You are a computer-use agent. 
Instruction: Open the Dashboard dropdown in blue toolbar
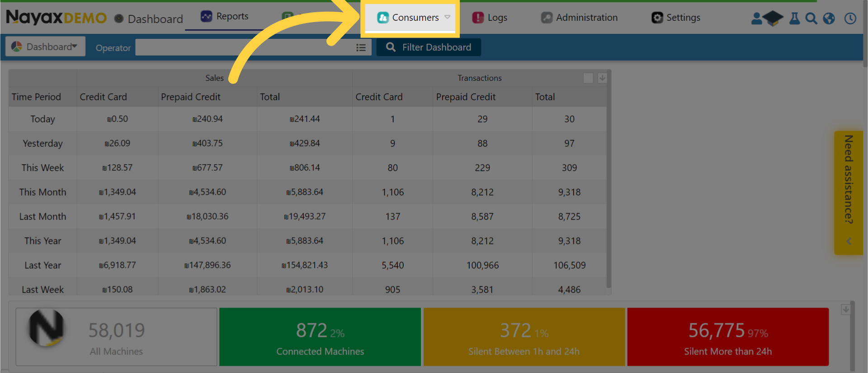[x=45, y=47]
